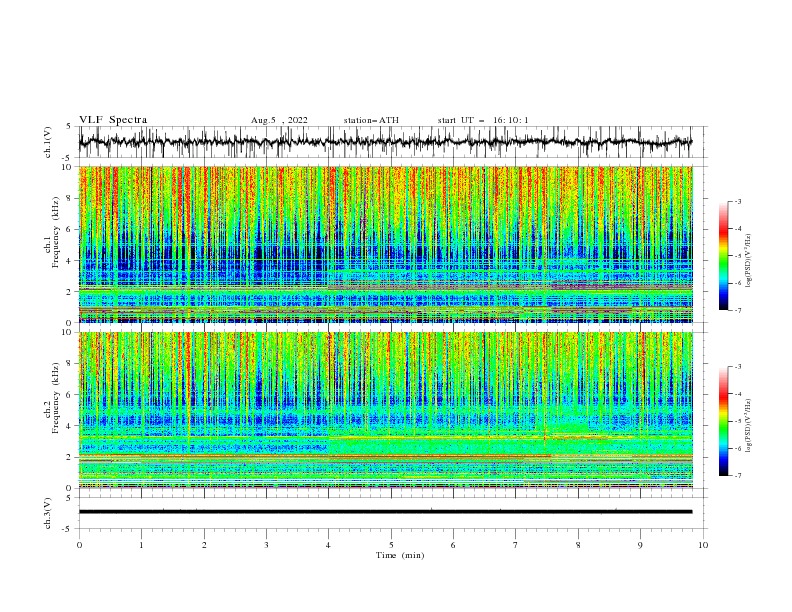The height and width of the screenshot is (612, 792).
Task: Click the lower colorbar 'log(PSD)(V²/Hz)' label
Action: point(749,426)
